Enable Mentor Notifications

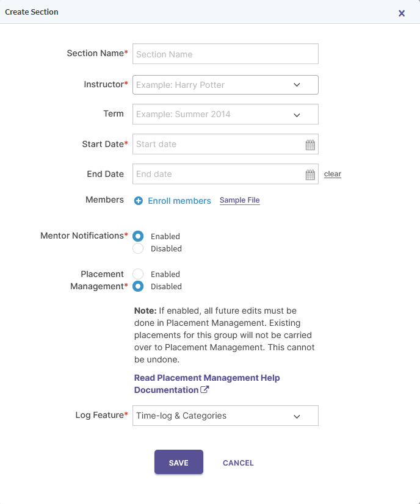point(138,236)
